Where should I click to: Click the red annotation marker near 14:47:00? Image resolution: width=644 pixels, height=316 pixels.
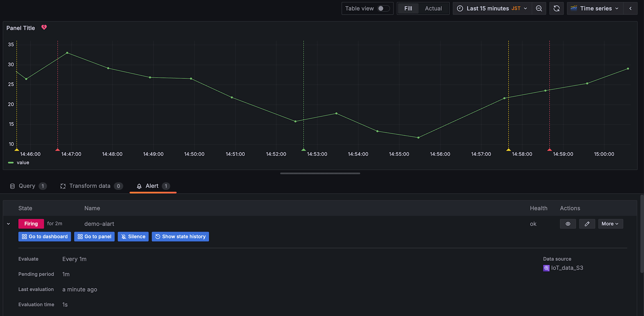coord(58,150)
